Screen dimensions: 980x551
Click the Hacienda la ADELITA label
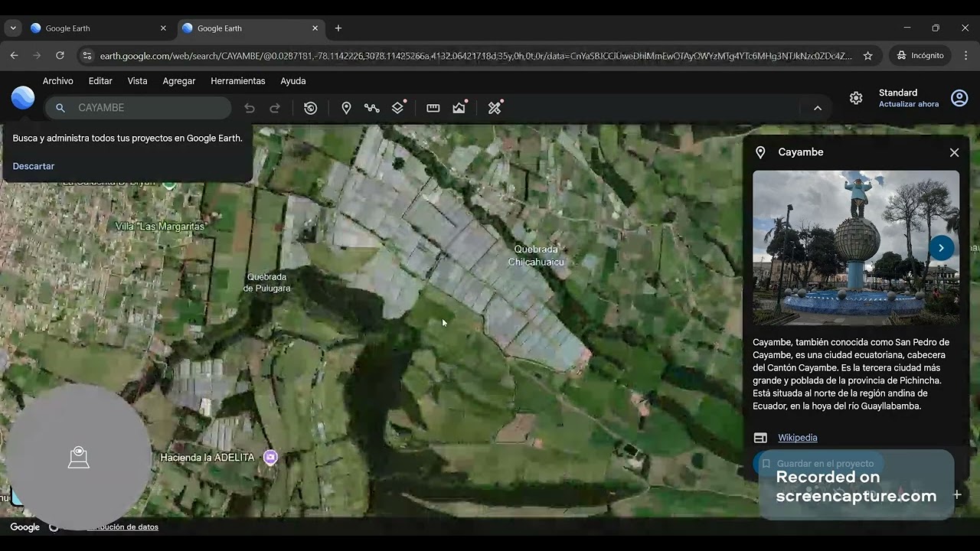coord(207,458)
